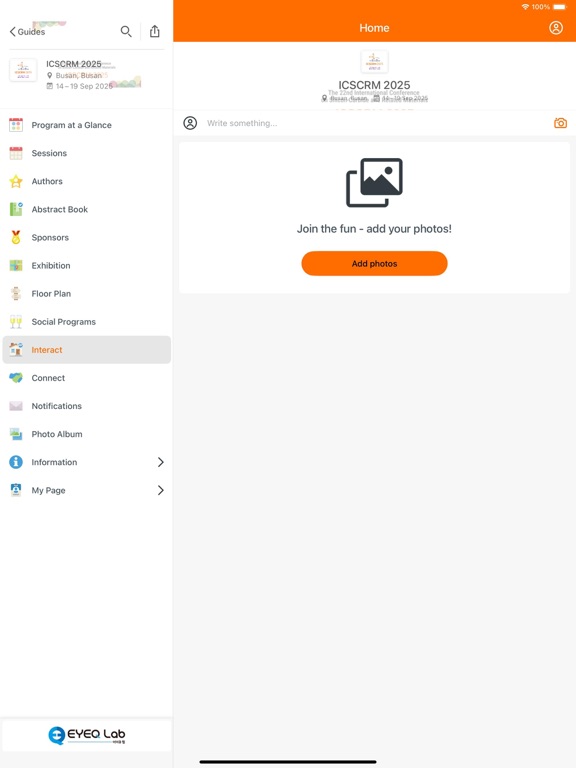This screenshot has width=576, height=768.
Task: Click the Sponsors medal icon
Action: coord(16,238)
